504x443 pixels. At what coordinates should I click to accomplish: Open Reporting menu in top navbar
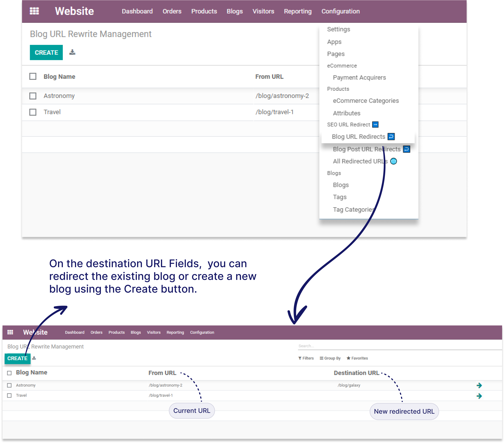click(298, 11)
